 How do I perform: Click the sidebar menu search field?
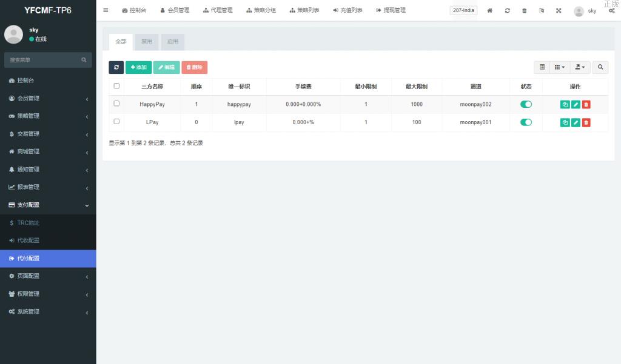(42, 60)
